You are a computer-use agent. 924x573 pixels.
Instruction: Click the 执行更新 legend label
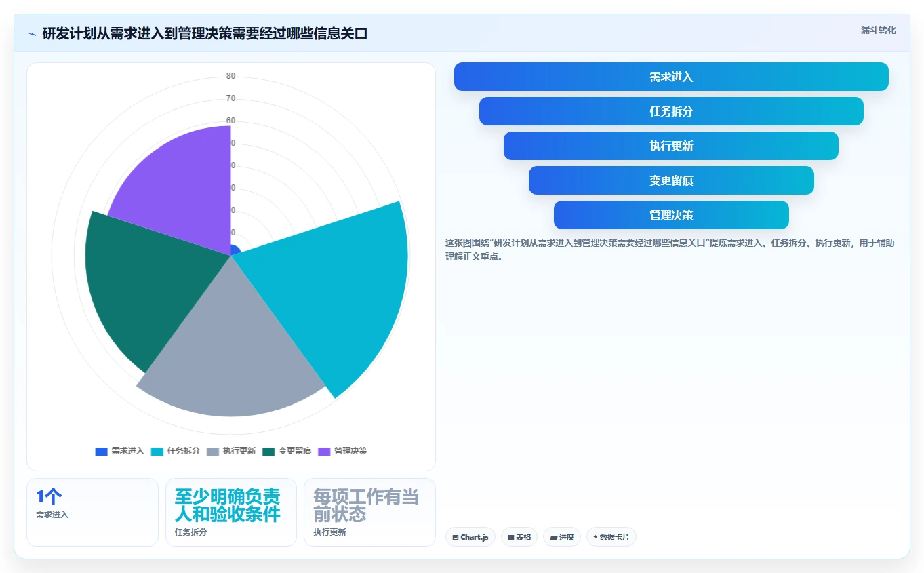tap(239, 451)
